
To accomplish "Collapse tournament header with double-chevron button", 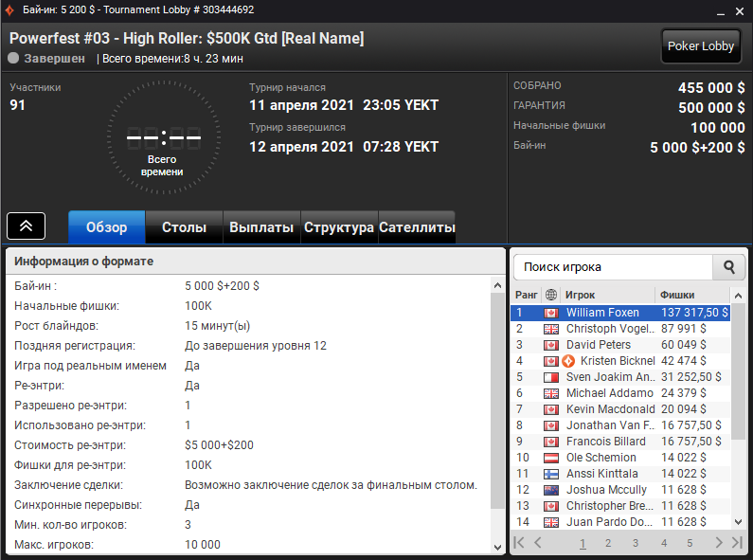I will click(26, 226).
